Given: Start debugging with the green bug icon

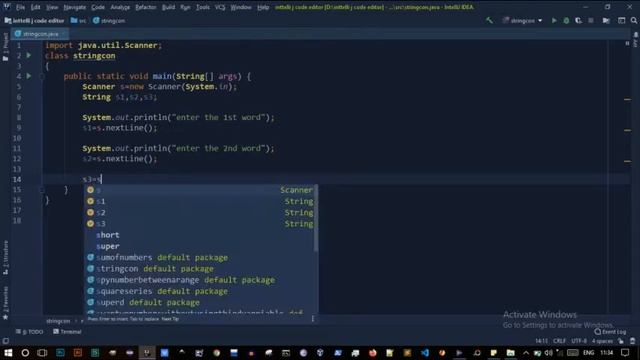Looking at the screenshot, I should pyautogui.click(x=566, y=20).
